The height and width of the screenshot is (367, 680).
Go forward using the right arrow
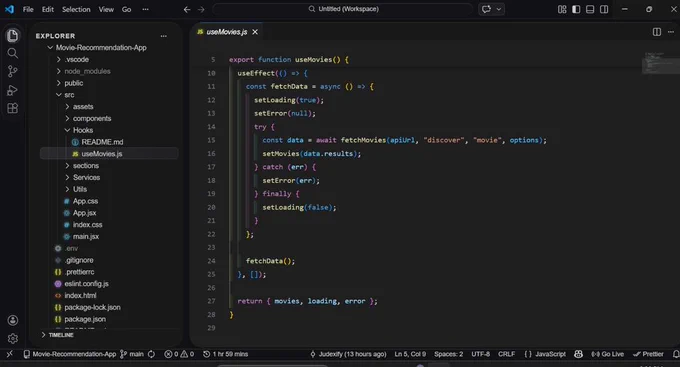click(201, 10)
